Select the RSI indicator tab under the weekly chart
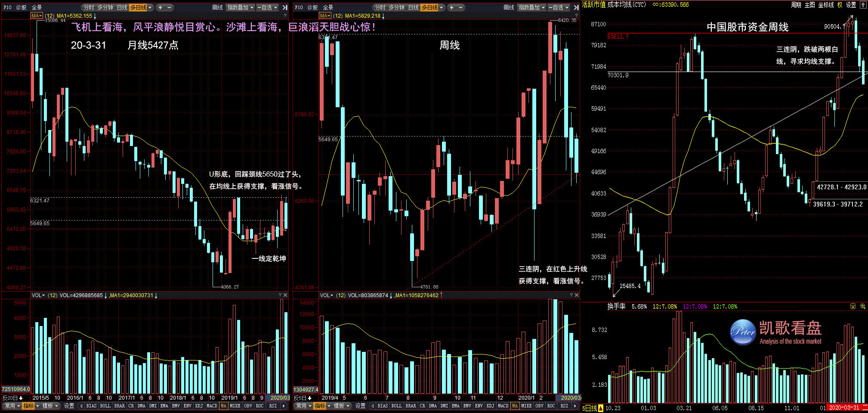868x413 pixels. [564, 406]
